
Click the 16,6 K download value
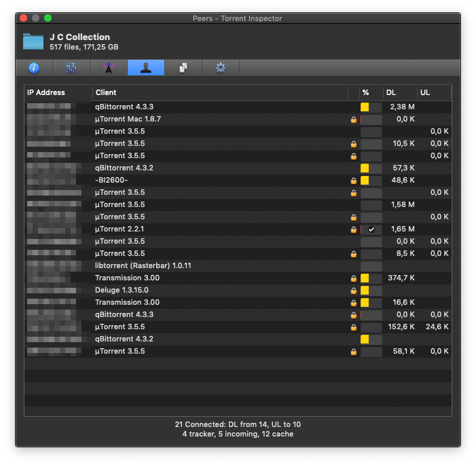click(x=403, y=302)
